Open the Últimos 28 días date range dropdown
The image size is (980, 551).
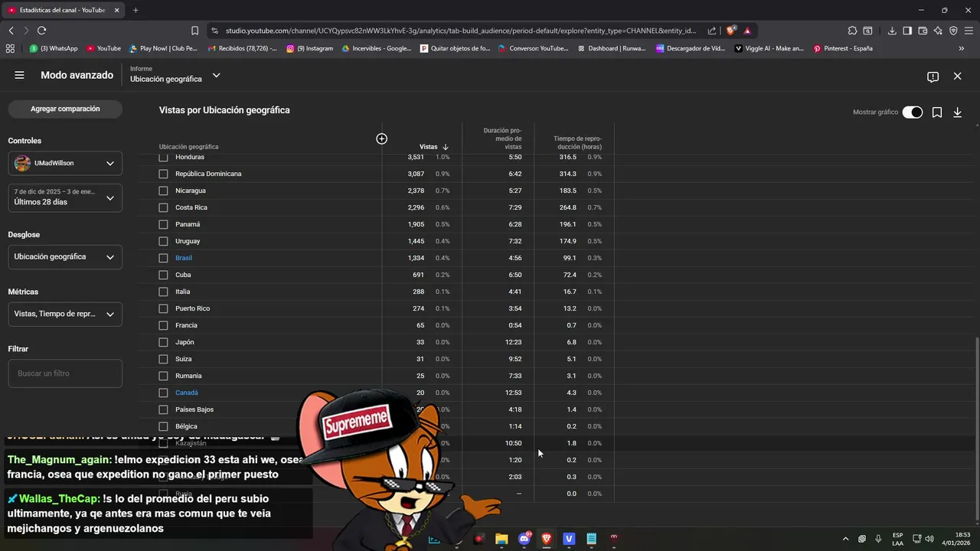(65, 197)
